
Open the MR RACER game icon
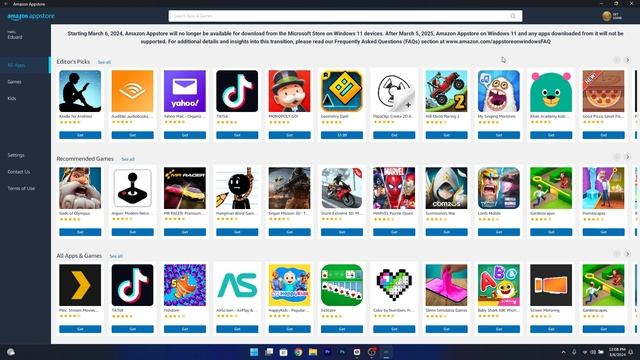point(185,188)
